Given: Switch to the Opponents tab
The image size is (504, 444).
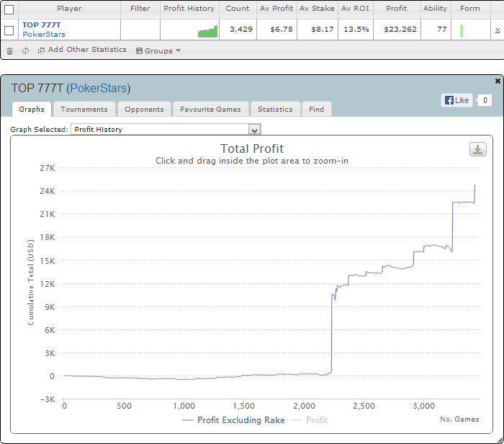Looking at the screenshot, I should click(x=144, y=110).
